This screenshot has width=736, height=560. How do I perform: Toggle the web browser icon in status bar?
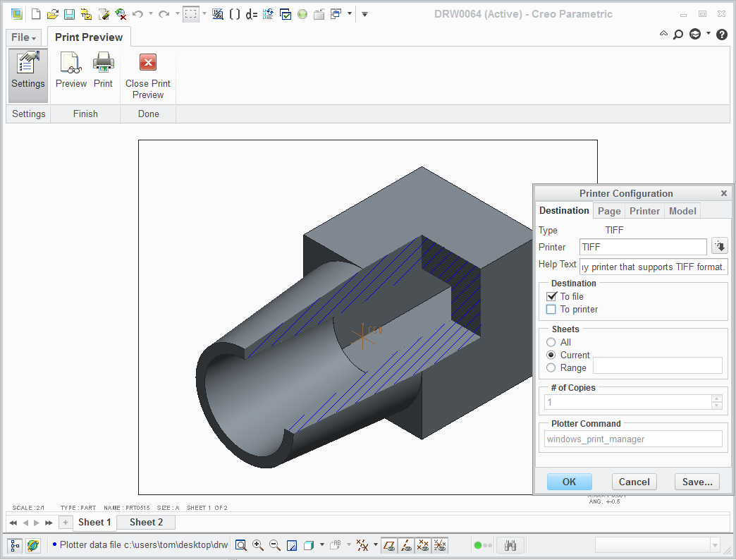(33, 545)
